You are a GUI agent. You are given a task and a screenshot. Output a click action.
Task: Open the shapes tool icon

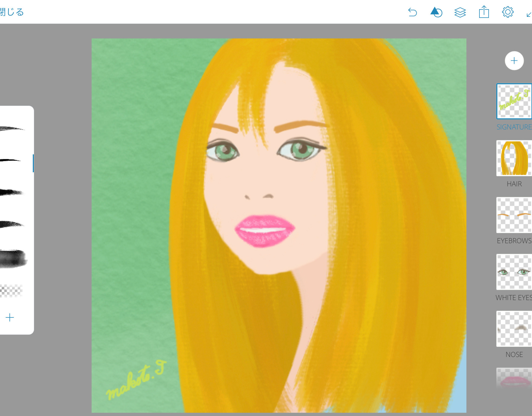pyautogui.click(x=436, y=12)
